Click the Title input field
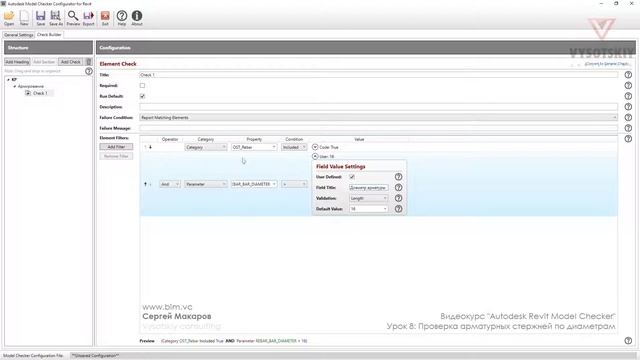Viewport: 640px width, 360px height. (378, 75)
